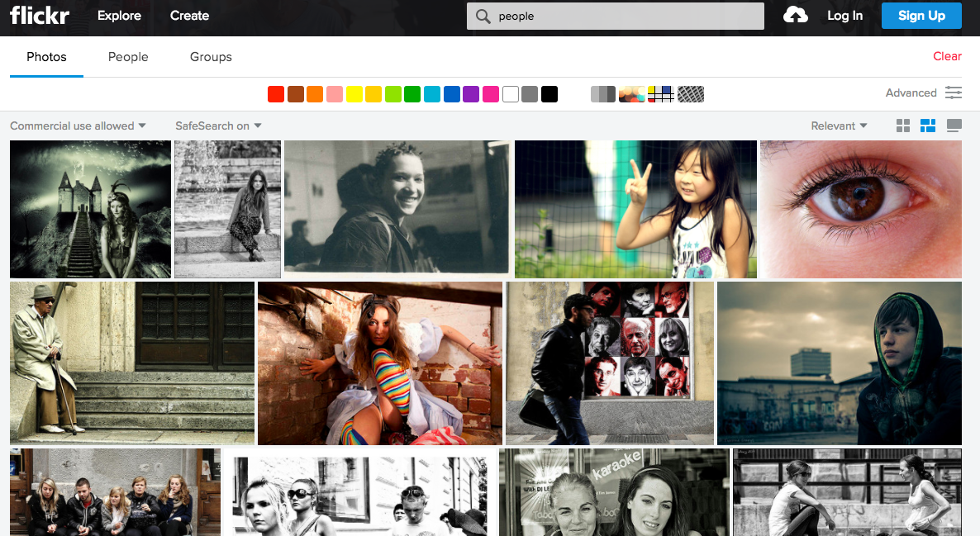The width and height of the screenshot is (980, 536).
Task: Select the minimalist style filter icon
Action: click(x=661, y=93)
